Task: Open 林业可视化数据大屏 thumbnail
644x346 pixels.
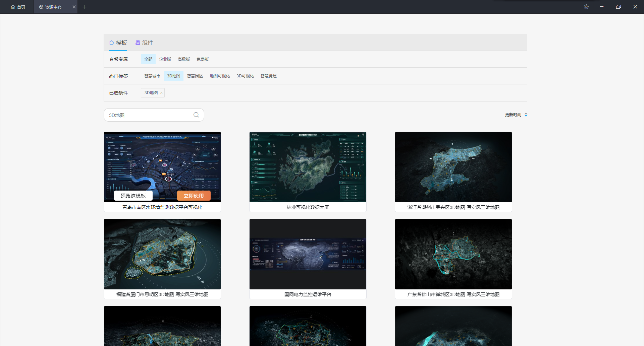Action: pos(308,167)
